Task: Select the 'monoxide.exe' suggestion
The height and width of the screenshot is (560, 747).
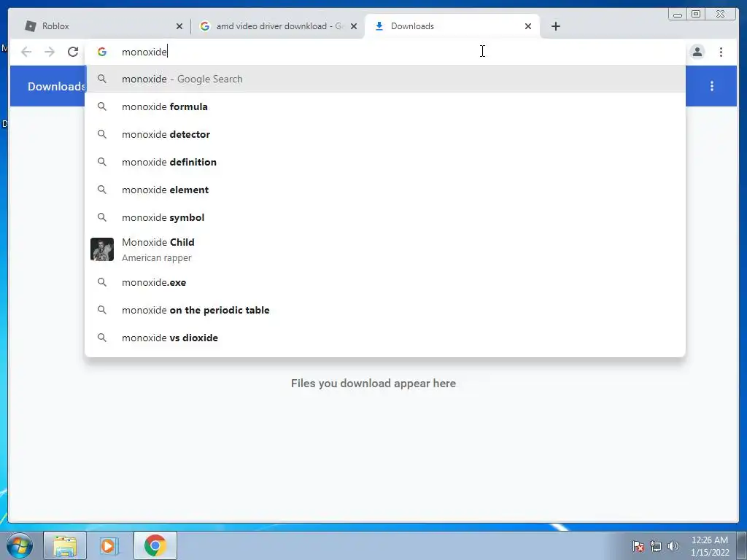Action: (385, 282)
